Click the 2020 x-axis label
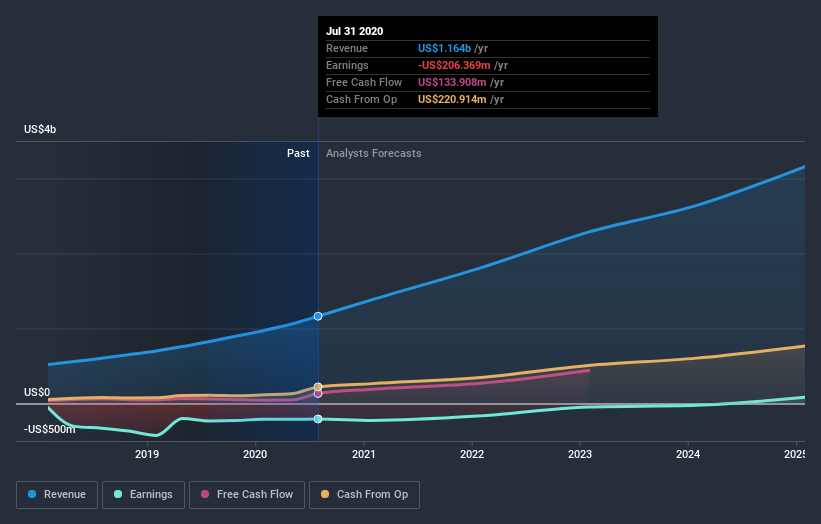821x524 pixels. 255,454
